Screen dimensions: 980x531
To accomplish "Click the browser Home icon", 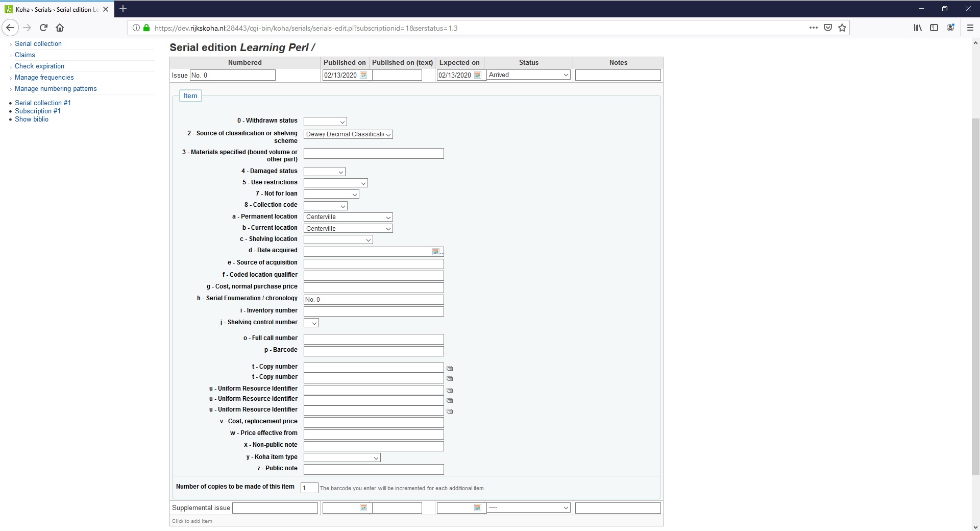I will [60, 28].
